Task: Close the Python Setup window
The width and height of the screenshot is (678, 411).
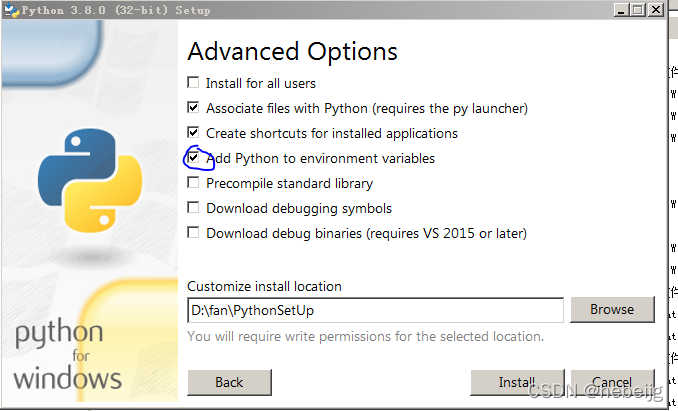Action: (x=656, y=10)
